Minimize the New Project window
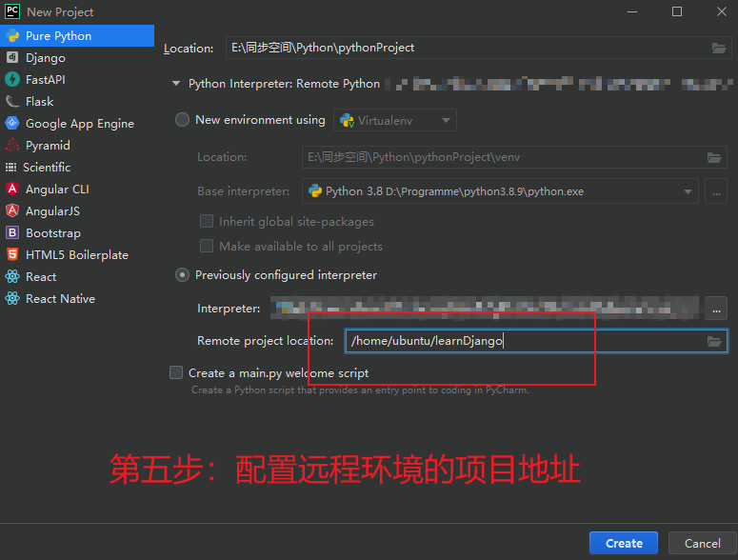The height and width of the screenshot is (560, 738). click(632, 11)
